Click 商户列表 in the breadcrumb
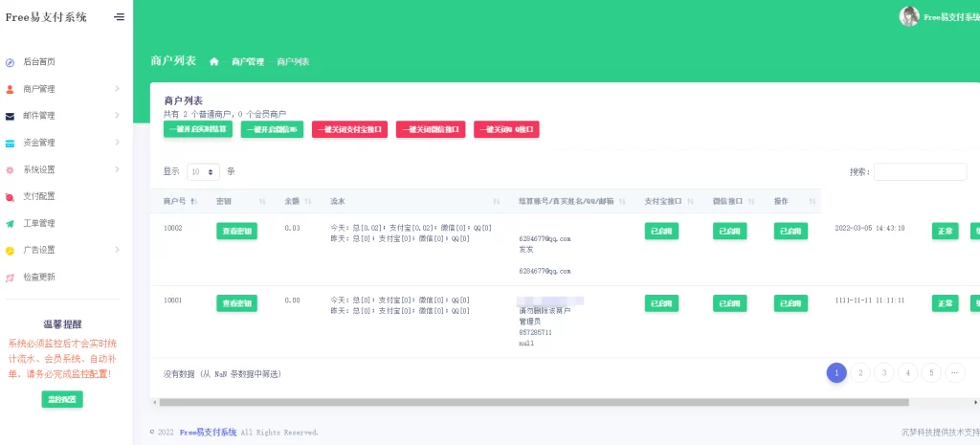The width and height of the screenshot is (980, 445). [x=293, y=62]
